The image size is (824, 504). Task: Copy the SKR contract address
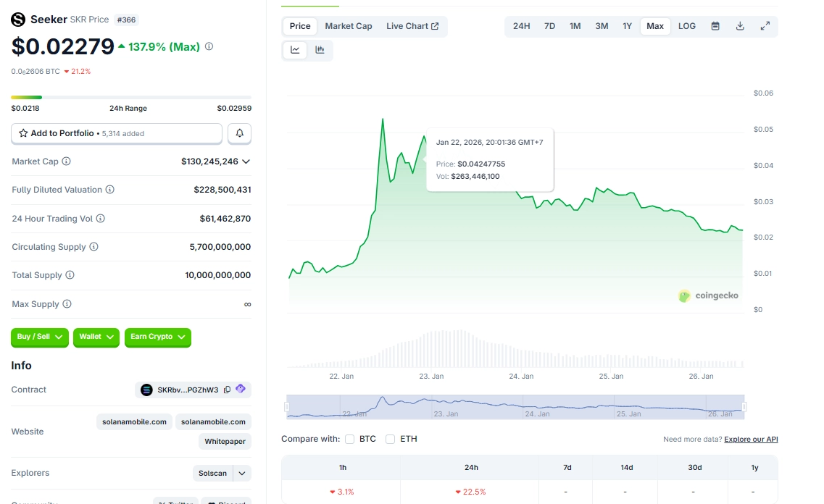click(227, 390)
